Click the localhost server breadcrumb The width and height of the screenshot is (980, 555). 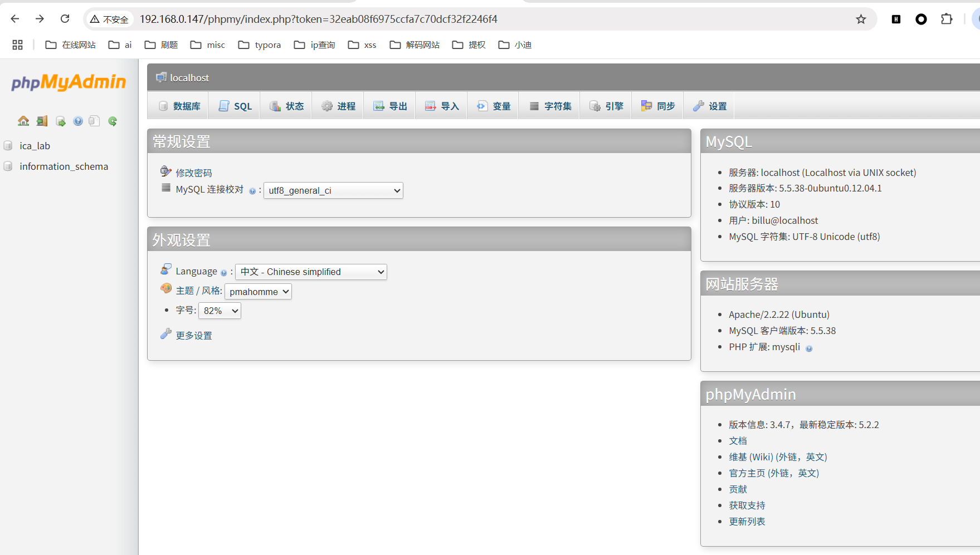(189, 78)
